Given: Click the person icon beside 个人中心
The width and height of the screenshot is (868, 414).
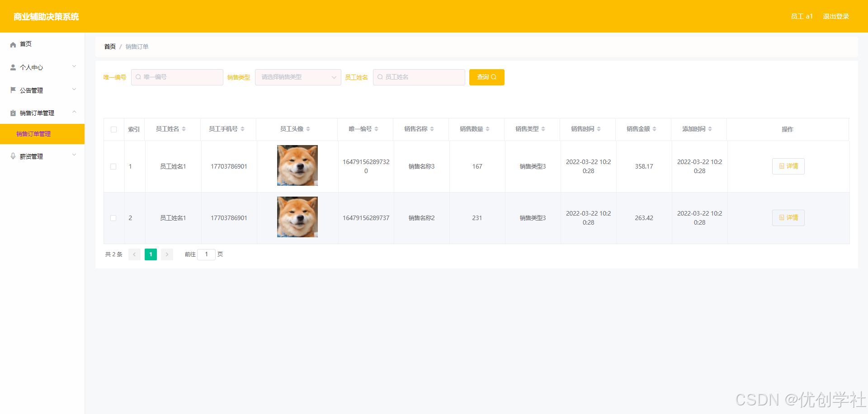Looking at the screenshot, I should pyautogui.click(x=13, y=67).
